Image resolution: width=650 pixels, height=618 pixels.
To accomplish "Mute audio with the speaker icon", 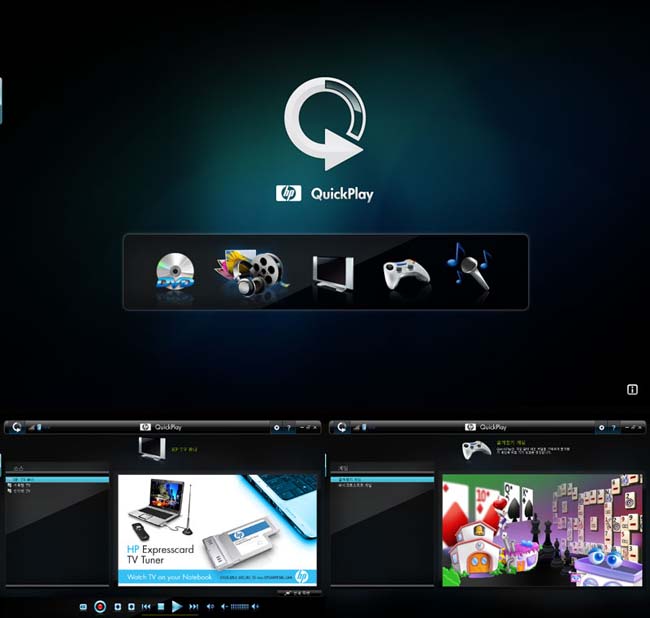I will [x=210, y=607].
